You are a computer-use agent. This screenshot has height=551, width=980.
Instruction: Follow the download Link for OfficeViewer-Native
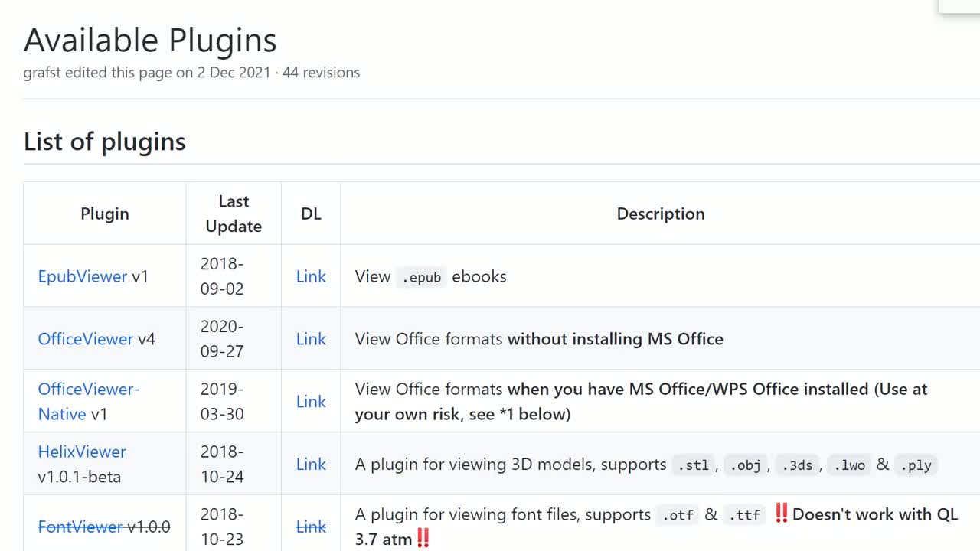click(311, 402)
